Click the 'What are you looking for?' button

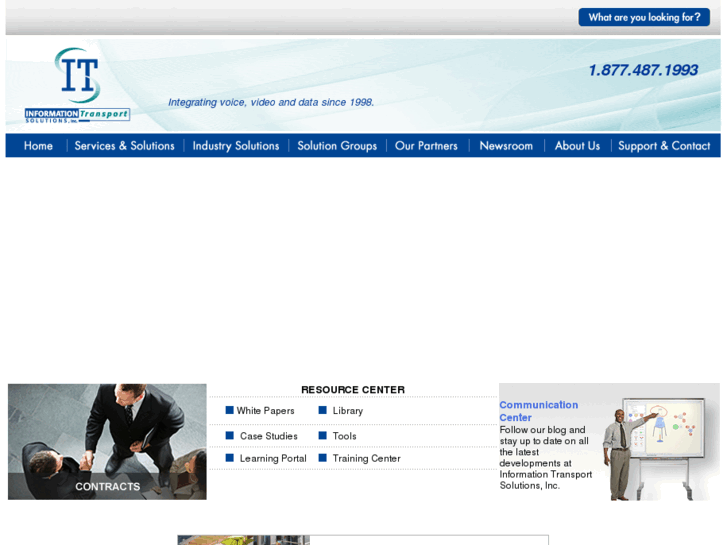(644, 17)
